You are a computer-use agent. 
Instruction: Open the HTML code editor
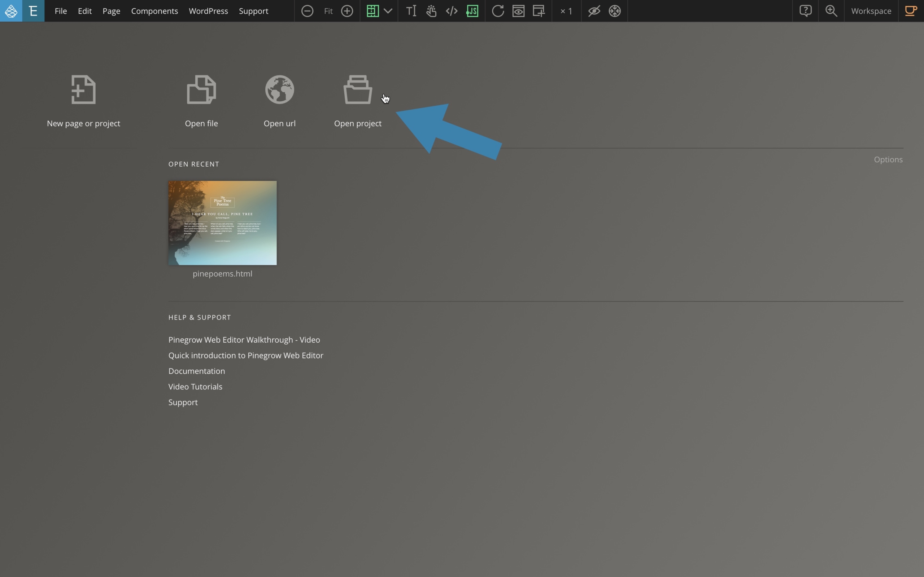[451, 11]
